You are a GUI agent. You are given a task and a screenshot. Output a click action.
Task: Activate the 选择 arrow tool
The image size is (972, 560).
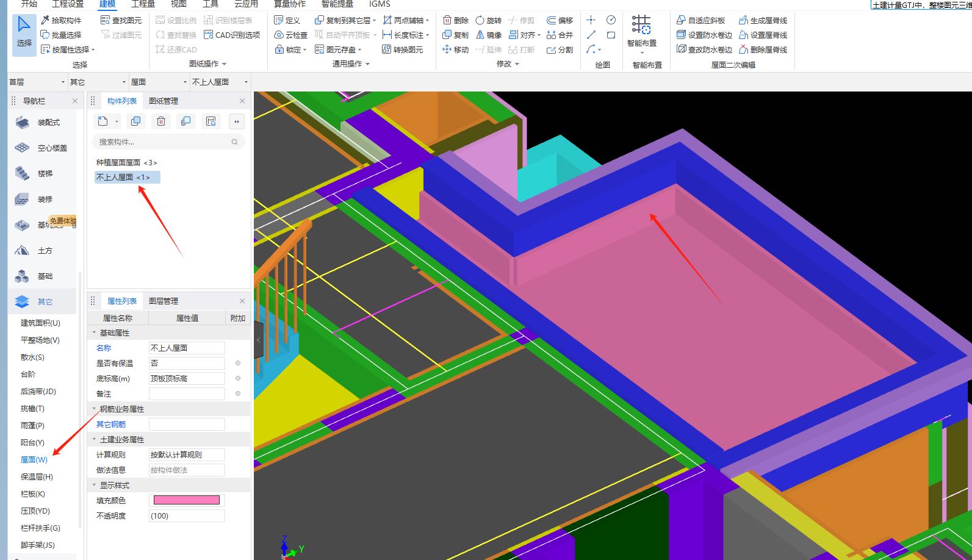tap(24, 34)
